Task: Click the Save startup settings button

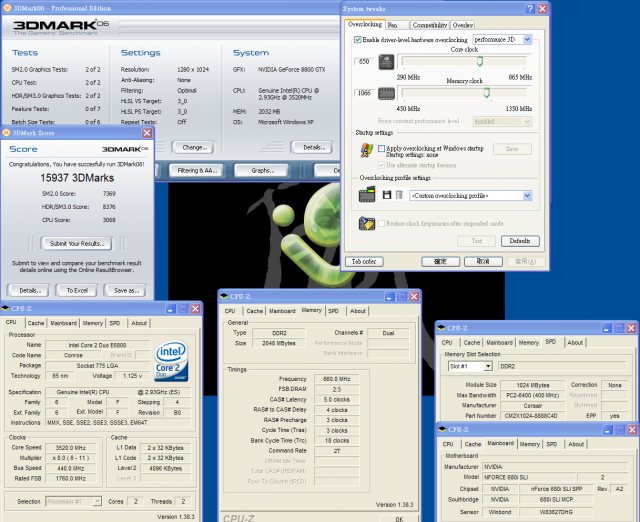Action: (x=512, y=149)
